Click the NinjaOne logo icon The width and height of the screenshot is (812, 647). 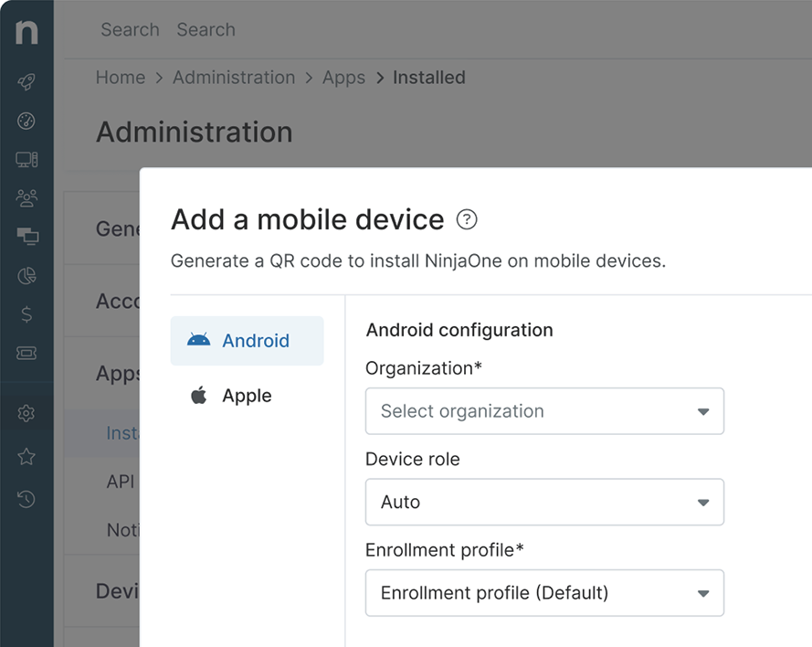26,32
